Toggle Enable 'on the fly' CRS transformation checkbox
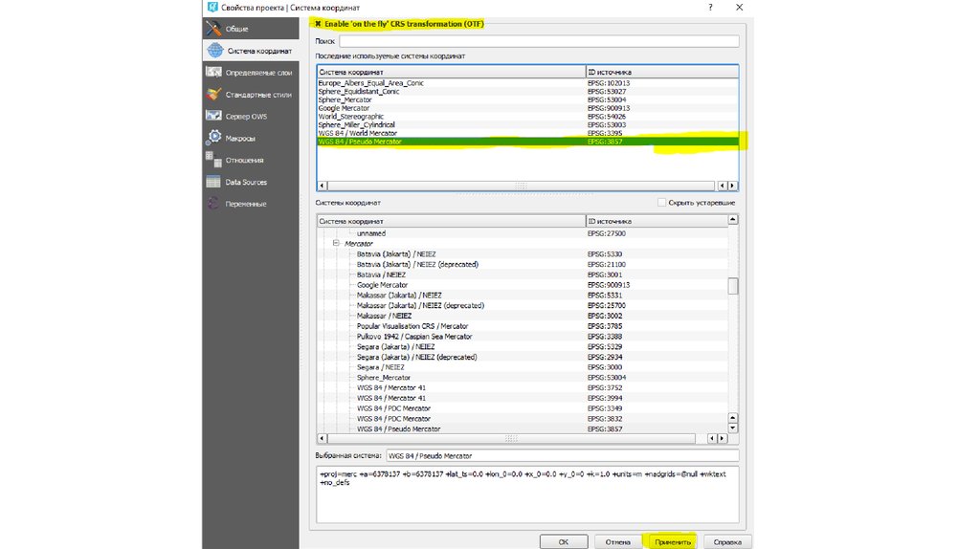The image size is (980, 549). point(319,23)
